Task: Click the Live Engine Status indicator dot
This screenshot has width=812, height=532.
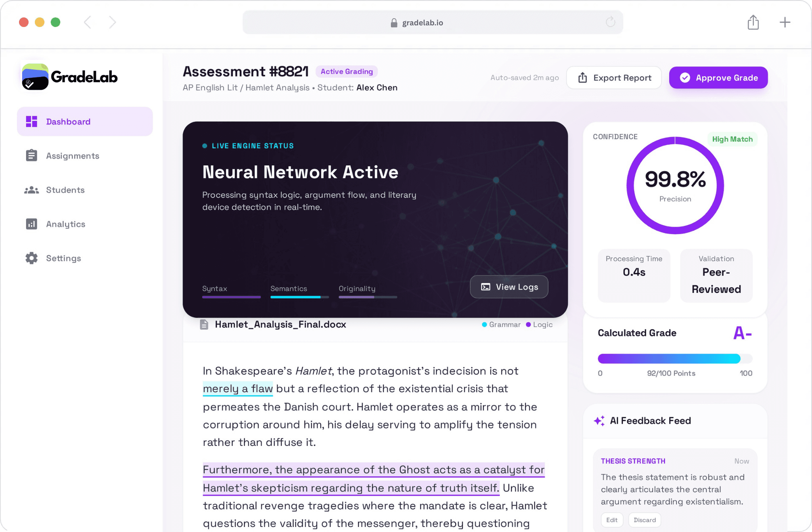Action: [x=204, y=145]
